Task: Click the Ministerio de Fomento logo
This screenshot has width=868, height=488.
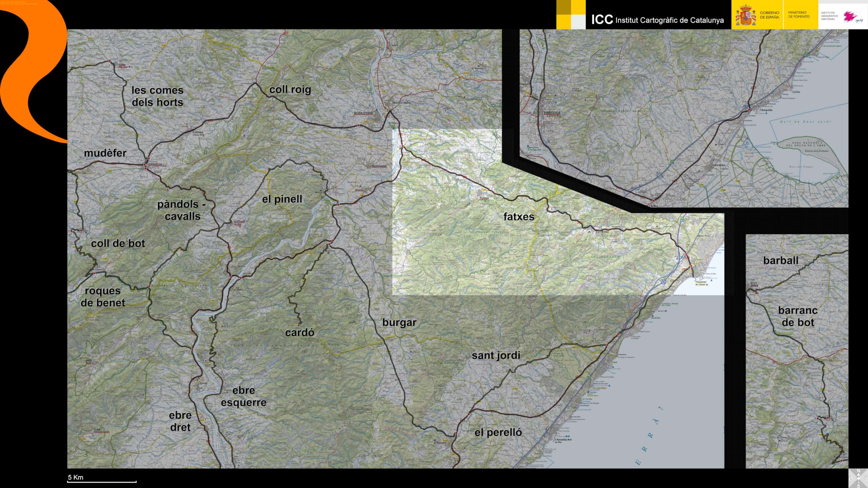Action: tap(798, 15)
